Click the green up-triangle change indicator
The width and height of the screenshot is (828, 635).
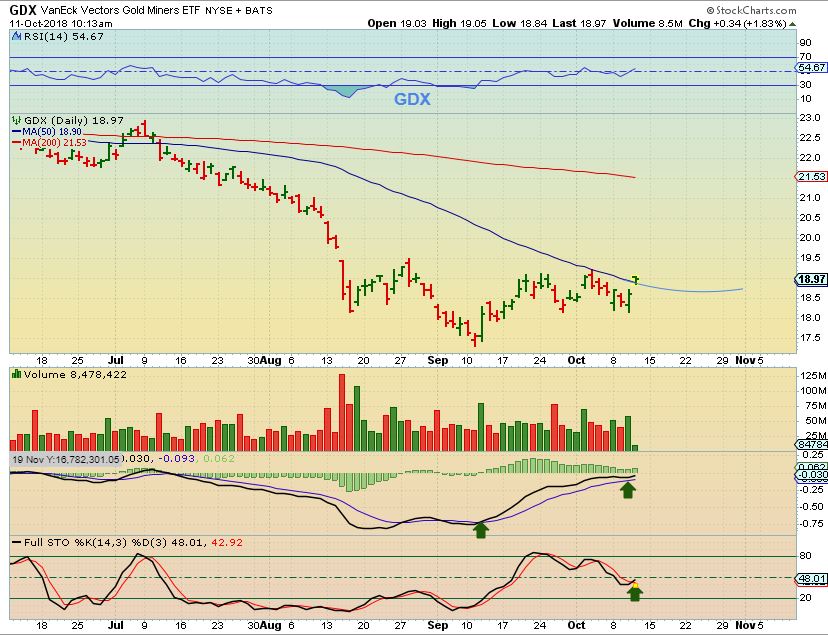(792, 24)
